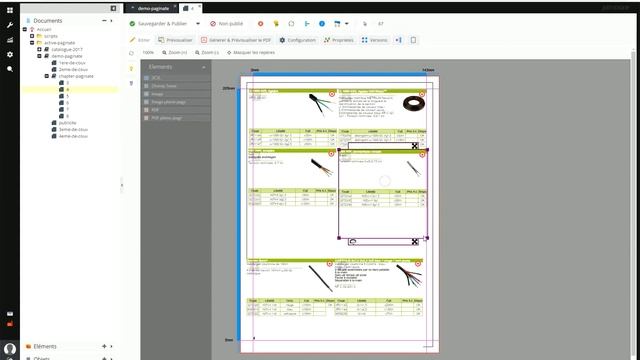Open Sauvegarder & Publier dropdown arrow
This screenshot has height=360, width=640.
(198, 24)
